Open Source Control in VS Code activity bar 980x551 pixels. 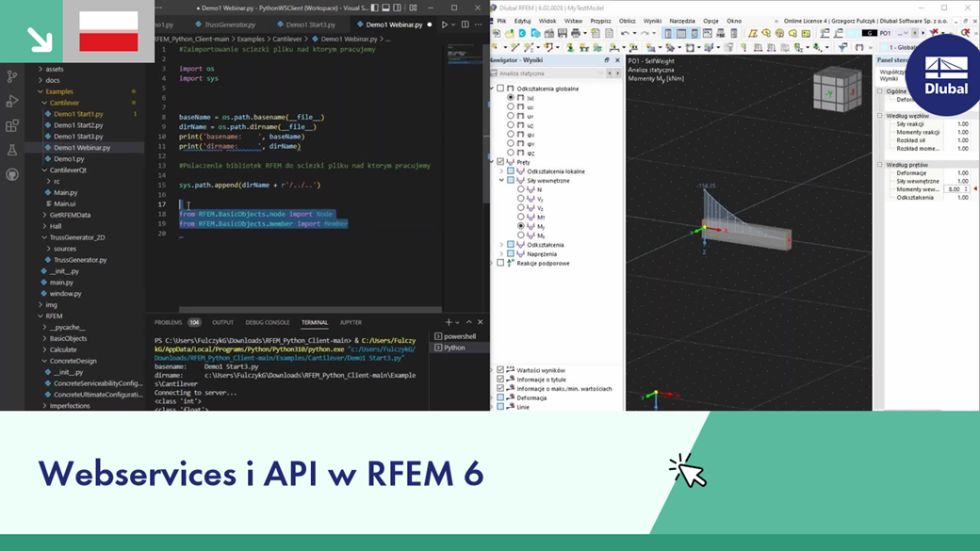pos(12,76)
